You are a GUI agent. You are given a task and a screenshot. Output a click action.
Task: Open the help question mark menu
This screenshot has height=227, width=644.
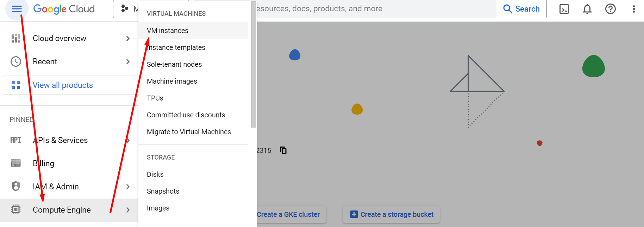[x=610, y=9]
